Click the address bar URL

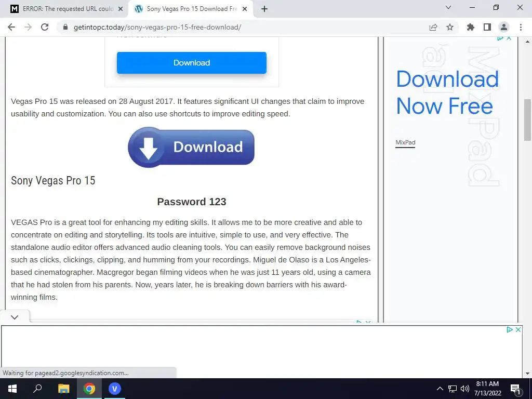pos(157,27)
